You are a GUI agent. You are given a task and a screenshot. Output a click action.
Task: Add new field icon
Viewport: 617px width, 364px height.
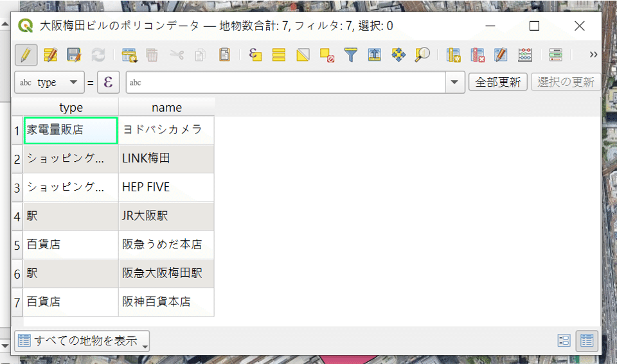point(453,55)
